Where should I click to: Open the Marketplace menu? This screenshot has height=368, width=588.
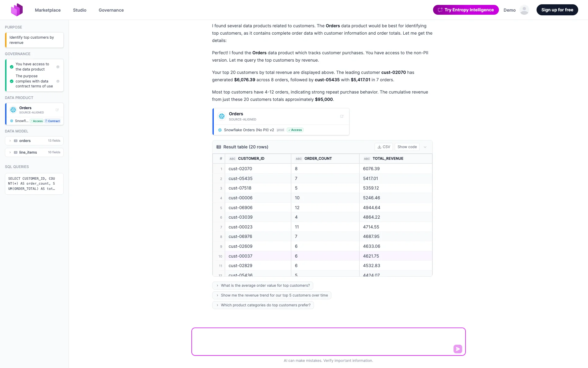pos(47,10)
